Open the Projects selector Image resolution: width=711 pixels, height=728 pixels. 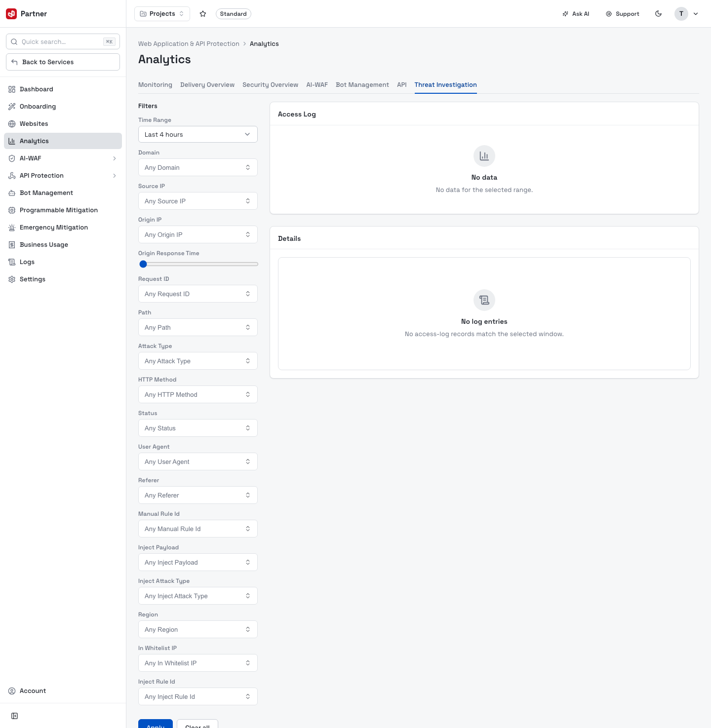[162, 14]
